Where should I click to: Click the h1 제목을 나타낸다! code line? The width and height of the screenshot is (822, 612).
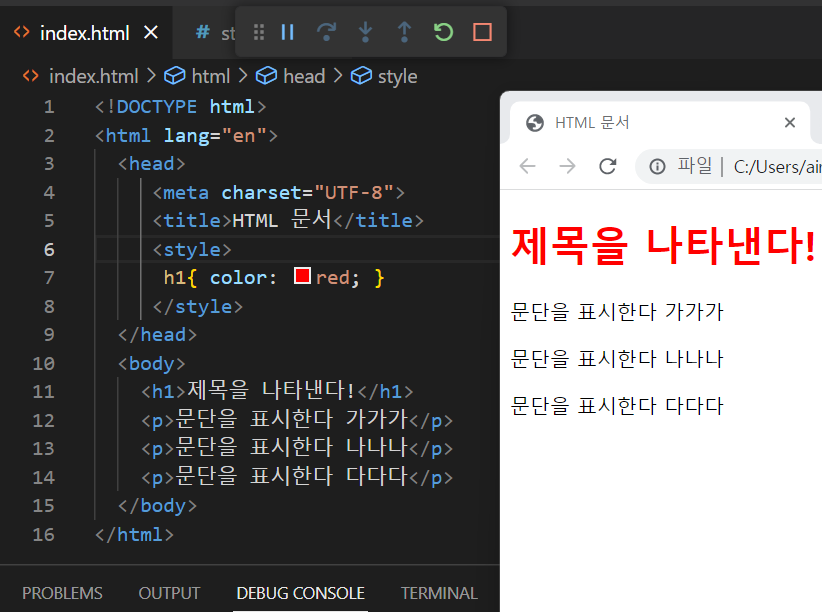click(x=277, y=391)
